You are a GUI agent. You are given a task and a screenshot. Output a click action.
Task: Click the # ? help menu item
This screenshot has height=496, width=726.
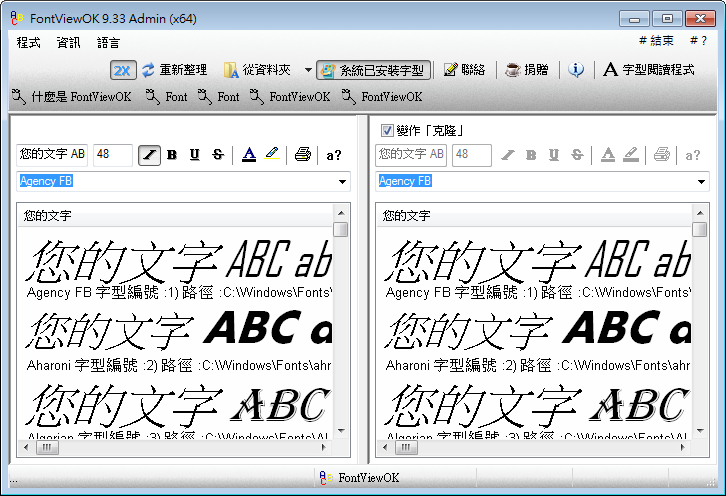point(698,41)
